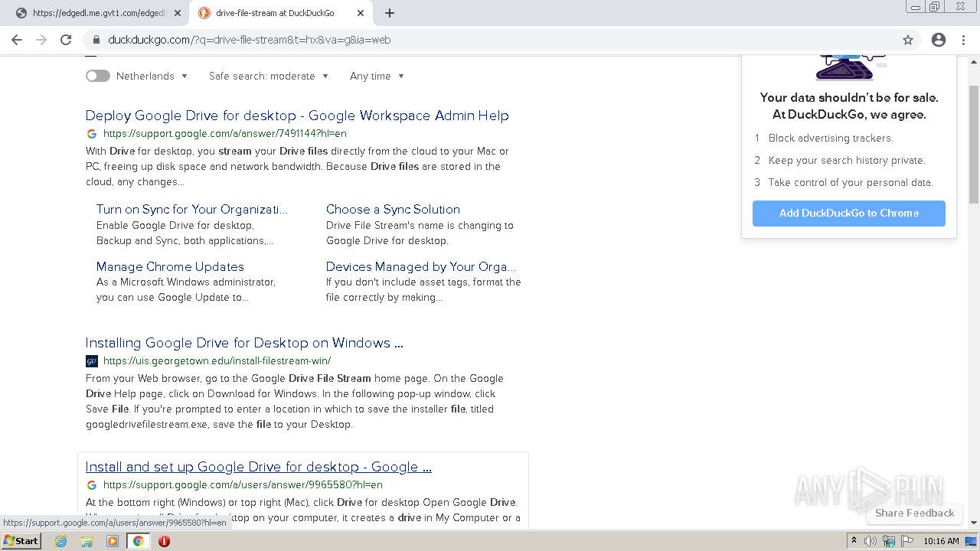
Task: Click the Chrome taskbar icon
Action: click(x=139, y=541)
